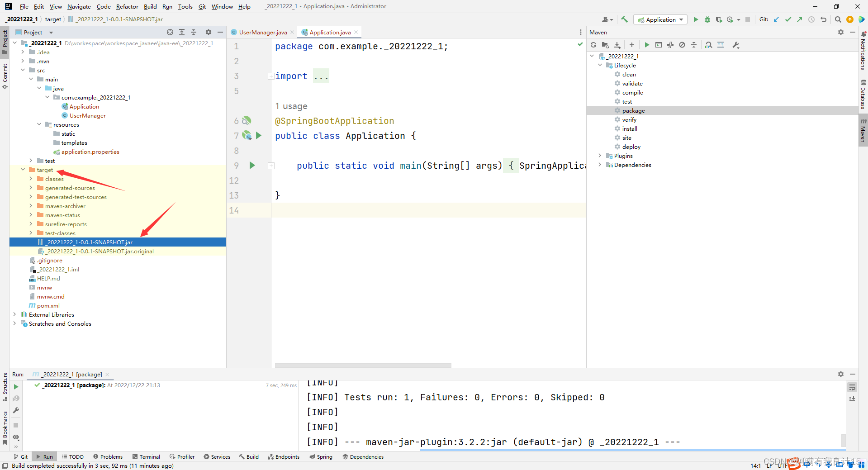Open Execute Maven Goal dialog
Screen dimensions: 868x470
pos(659,45)
